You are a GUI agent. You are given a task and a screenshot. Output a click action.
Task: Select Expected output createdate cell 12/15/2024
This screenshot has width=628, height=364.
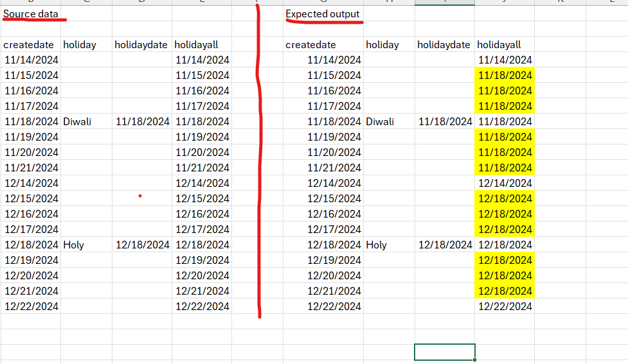coord(323,198)
